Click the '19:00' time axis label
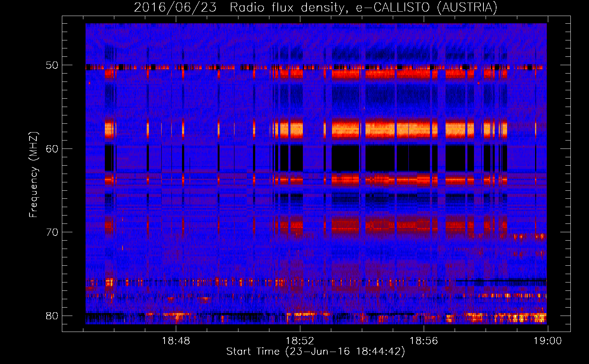The height and width of the screenshot is (364, 589). pos(548,341)
